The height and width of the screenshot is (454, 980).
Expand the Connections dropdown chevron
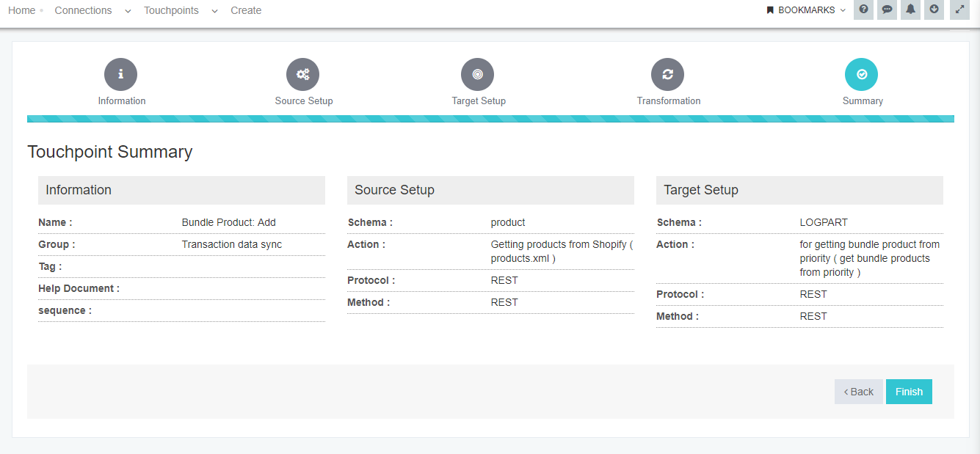click(126, 12)
